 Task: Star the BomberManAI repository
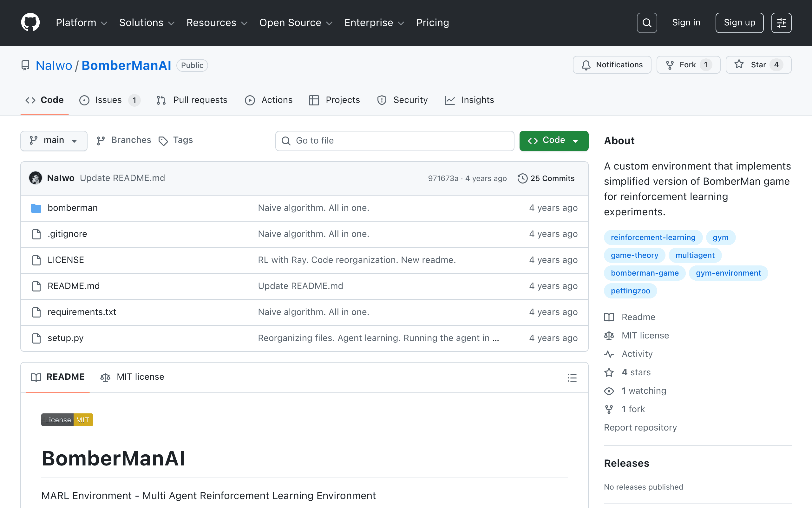[x=758, y=65]
